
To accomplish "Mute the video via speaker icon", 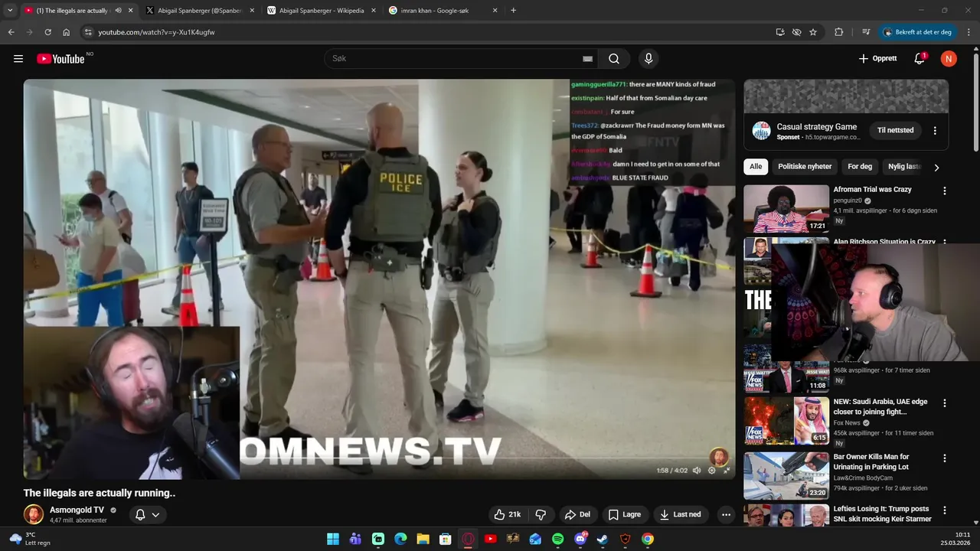I will coord(696,471).
